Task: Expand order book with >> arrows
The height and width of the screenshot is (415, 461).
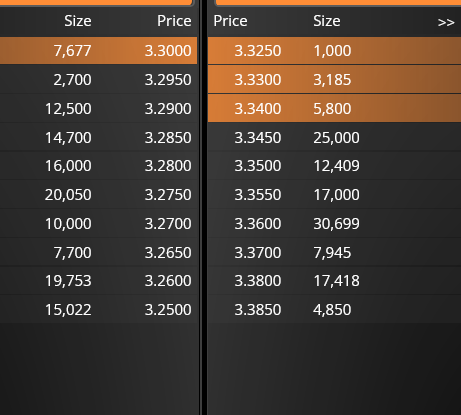Action: (x=446, y=22)
